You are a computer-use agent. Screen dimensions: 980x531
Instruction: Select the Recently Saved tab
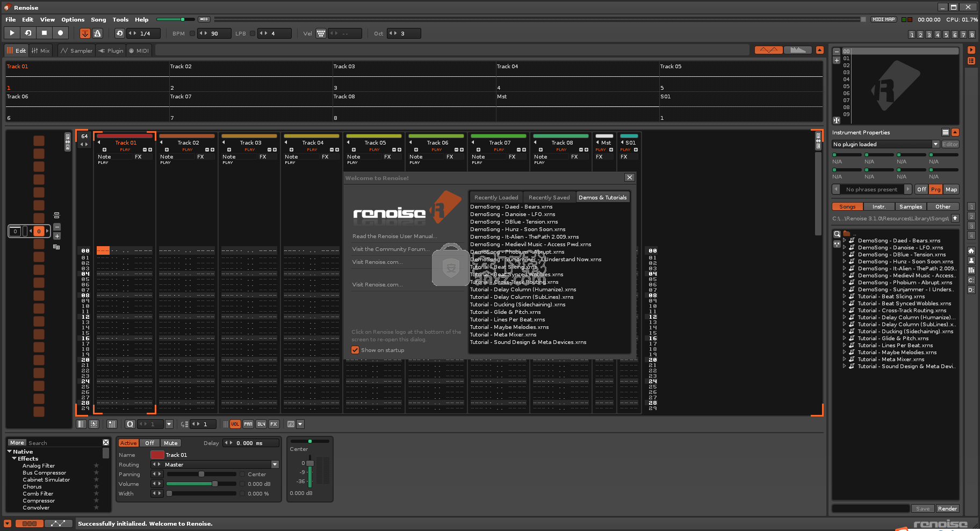pyautogui.click(x=549, y=197)
